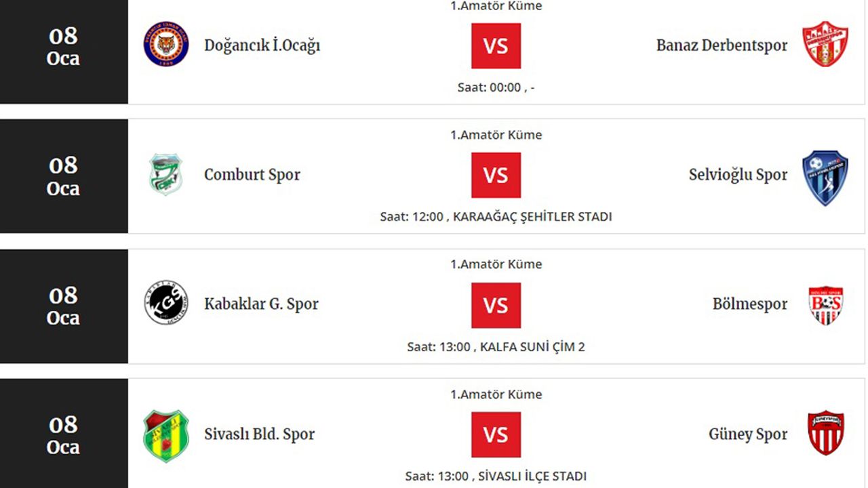Click the Bölmespor red-white crest
868x488 pixels.
tap(825, 304)
